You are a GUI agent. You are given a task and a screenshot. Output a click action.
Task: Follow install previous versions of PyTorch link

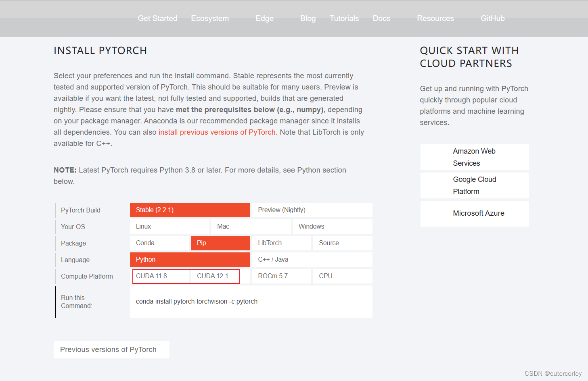(x=217, y=132)
